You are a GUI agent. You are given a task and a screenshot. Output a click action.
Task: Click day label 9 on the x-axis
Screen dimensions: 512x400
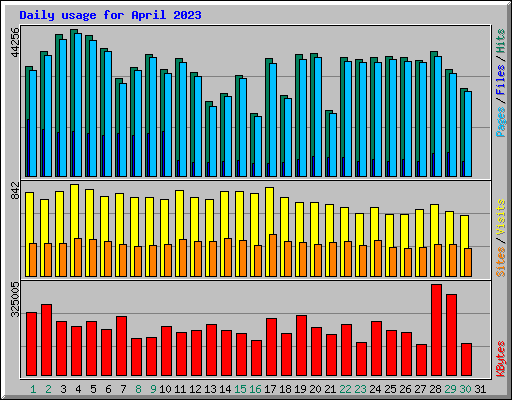click(x=153, y=389)
